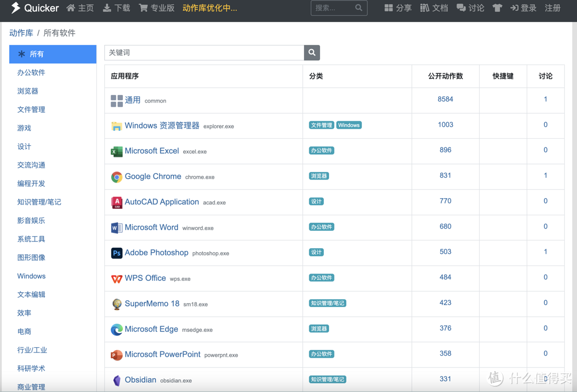Select 图形图像 in the sidebar

[x=32, y=257]
